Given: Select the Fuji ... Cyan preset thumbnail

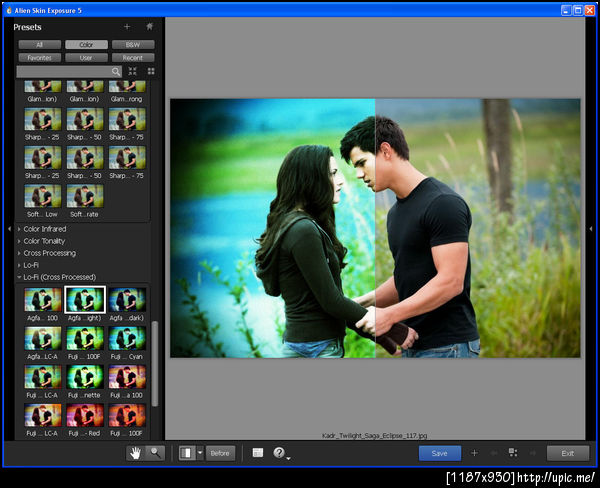Looking at the screenshot, I should point(127,338).
